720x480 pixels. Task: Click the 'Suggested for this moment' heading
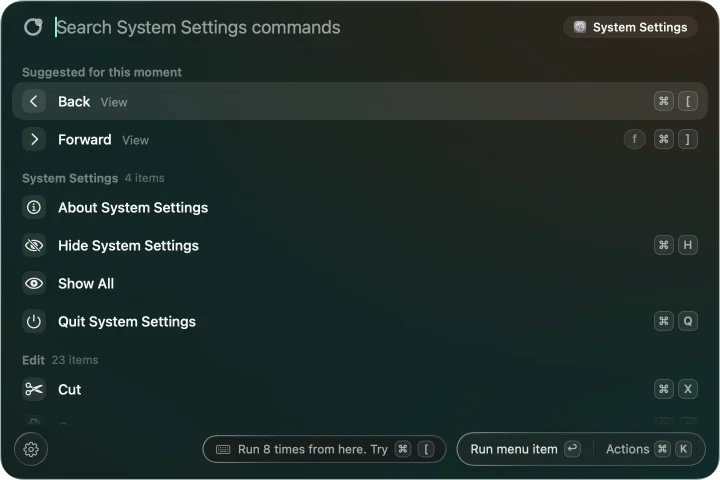[102, 72]
